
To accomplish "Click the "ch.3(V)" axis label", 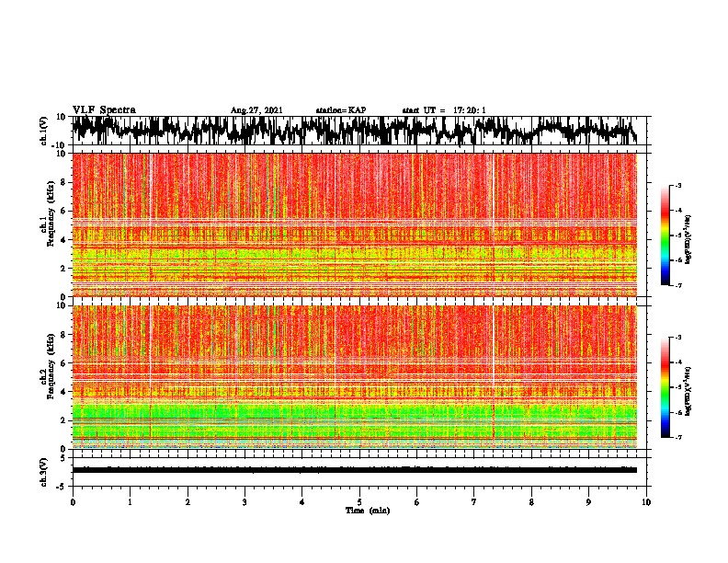I will (x=44, y=472).
